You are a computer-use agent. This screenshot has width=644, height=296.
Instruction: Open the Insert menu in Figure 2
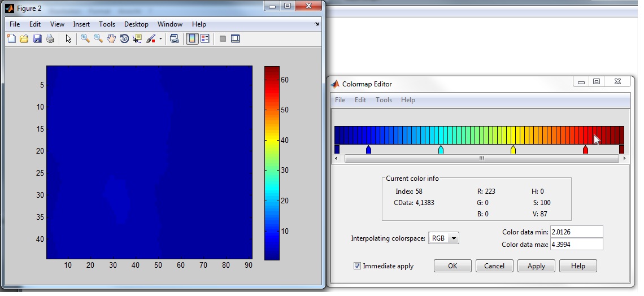(81, 24)
